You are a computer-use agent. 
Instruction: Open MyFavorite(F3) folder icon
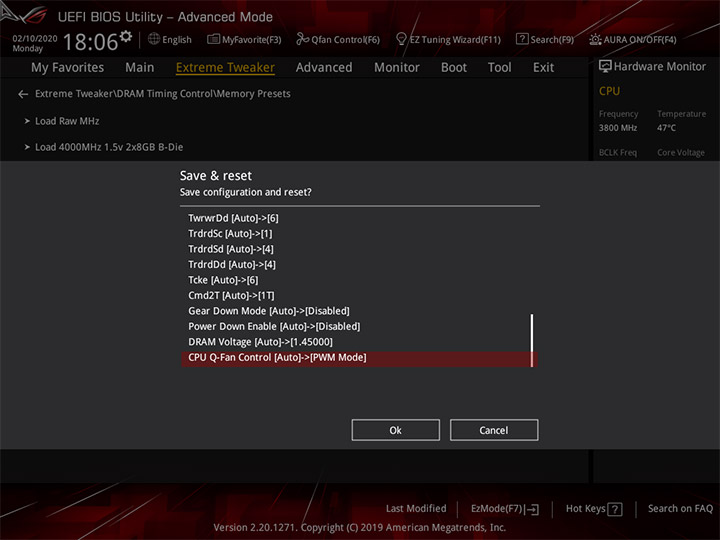[x=213, y=39]
